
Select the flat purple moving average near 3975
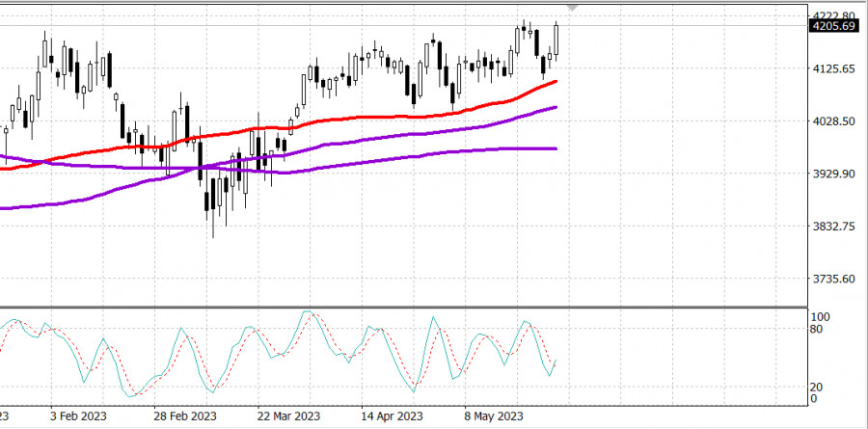pos(499,148)
